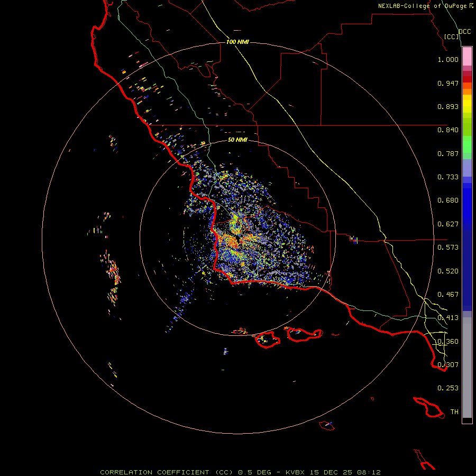
Task: Click the 0.787 scale value
Action: (x=448, y=153)
